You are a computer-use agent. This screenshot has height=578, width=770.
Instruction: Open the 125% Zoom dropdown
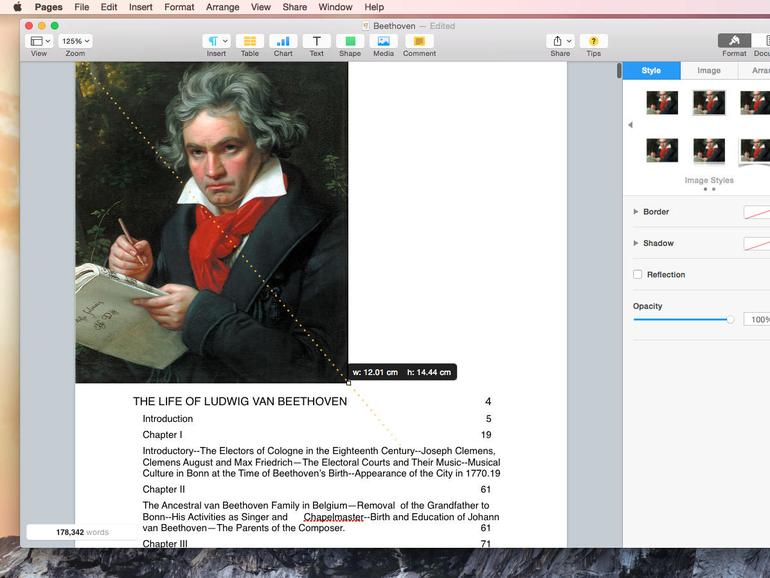(x=75, y=41)
